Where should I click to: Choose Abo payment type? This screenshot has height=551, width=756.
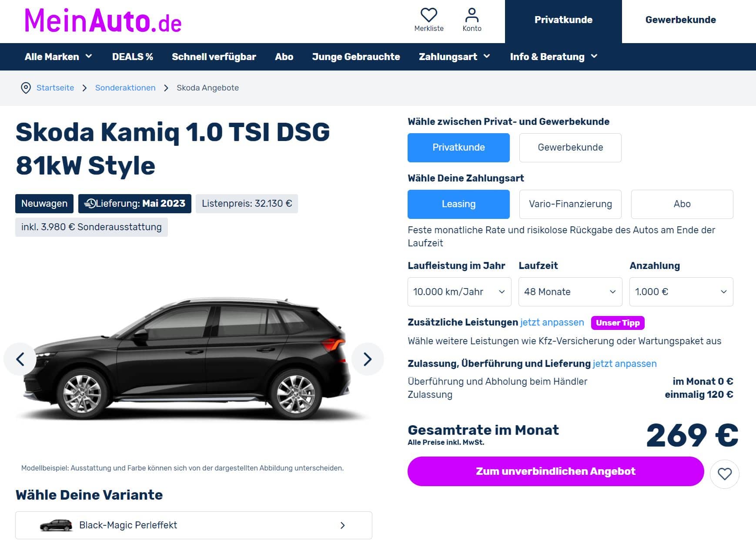[682, 204]
